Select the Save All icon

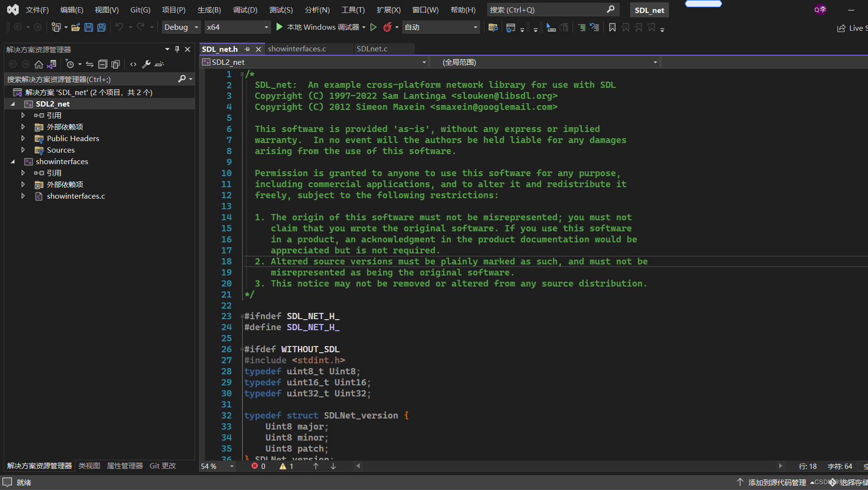[x=101, y=27]
